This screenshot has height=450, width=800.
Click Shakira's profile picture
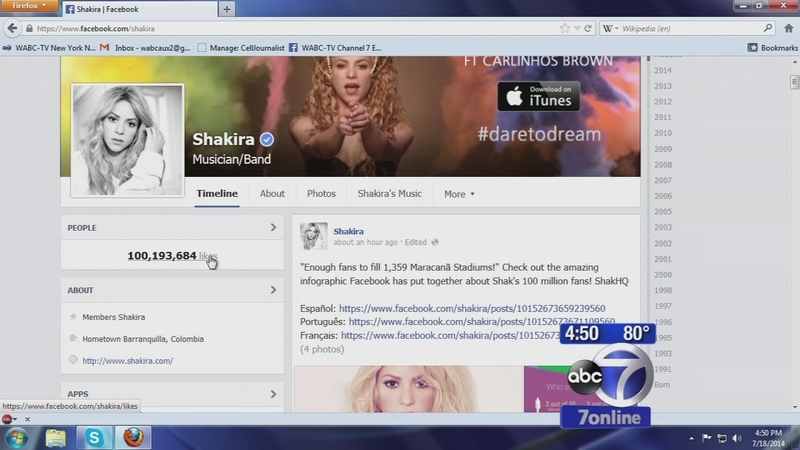click(128, 140)
